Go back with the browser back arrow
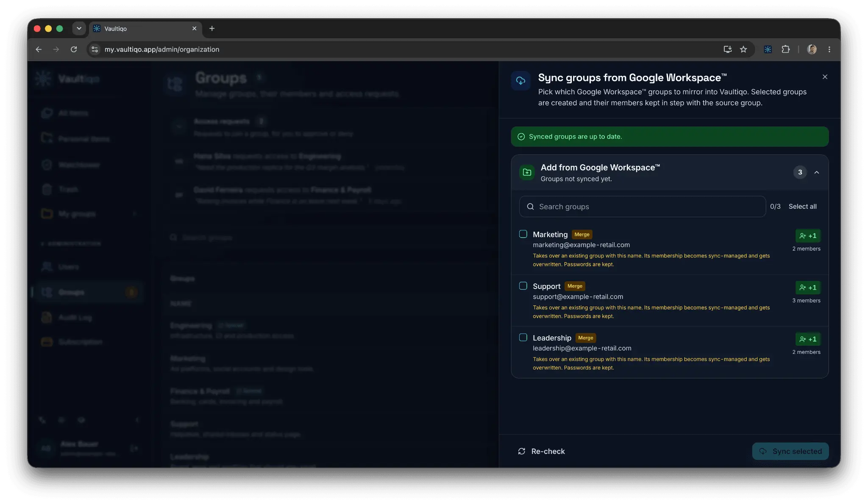 coord(39,49)
